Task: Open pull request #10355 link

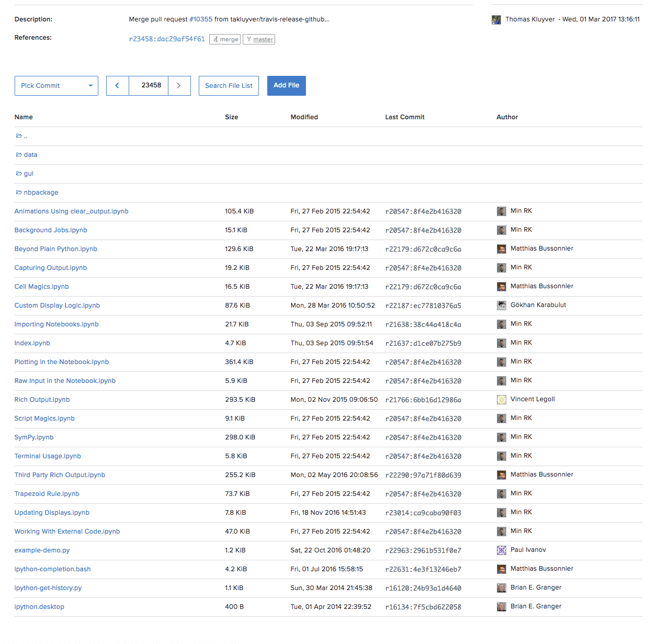Action: click(201, 19)
